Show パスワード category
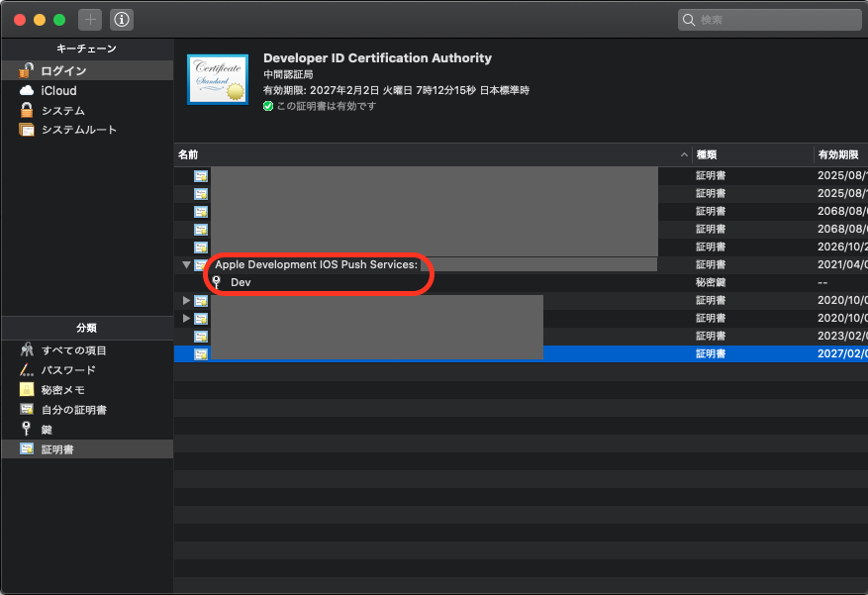 (x=87, y=369)
